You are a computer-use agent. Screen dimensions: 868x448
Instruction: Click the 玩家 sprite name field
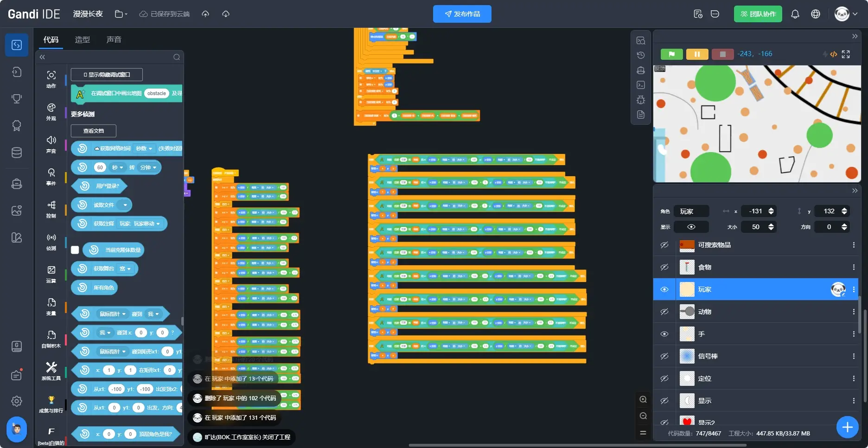click(x=691, y=211)
